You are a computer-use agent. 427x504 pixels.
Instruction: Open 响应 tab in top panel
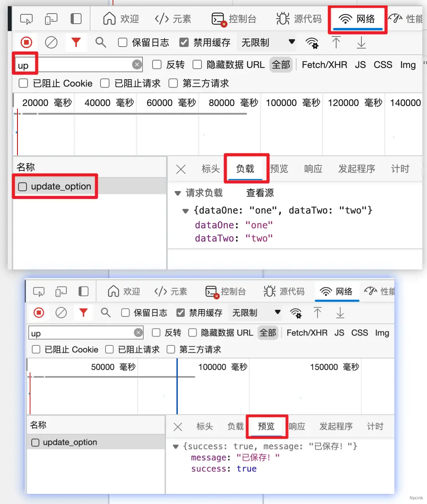[x=313, y=169]
